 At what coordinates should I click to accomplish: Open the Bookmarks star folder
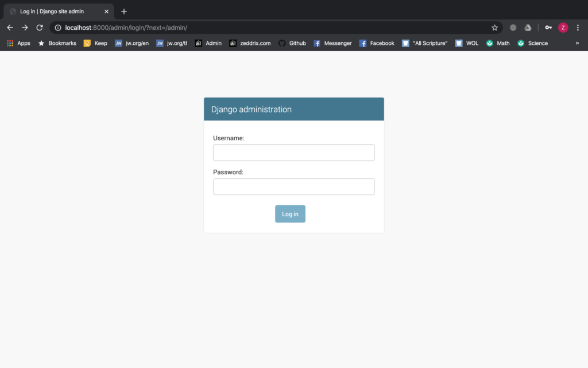pyautogui.click(x=57, y=43)
